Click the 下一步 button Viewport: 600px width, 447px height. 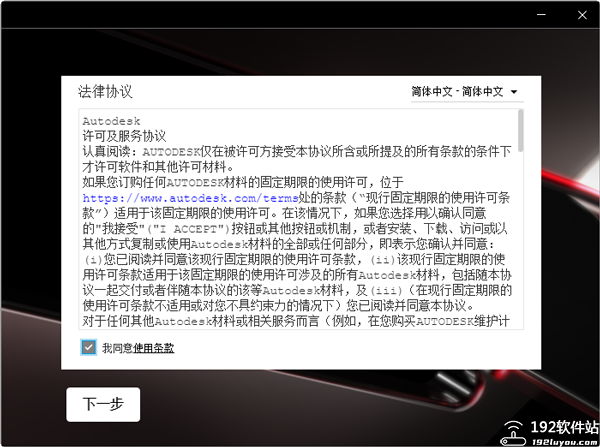(x=103, y=404)
